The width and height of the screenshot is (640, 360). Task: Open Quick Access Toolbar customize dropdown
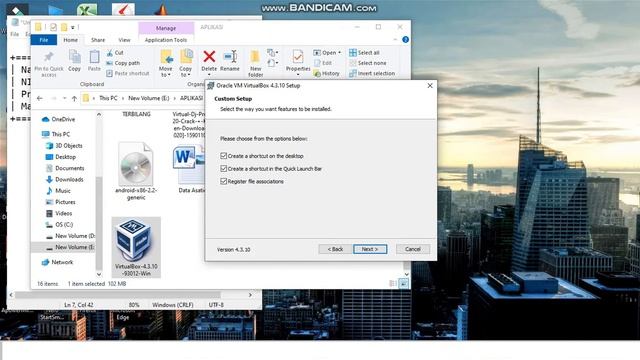coord(73,28)
